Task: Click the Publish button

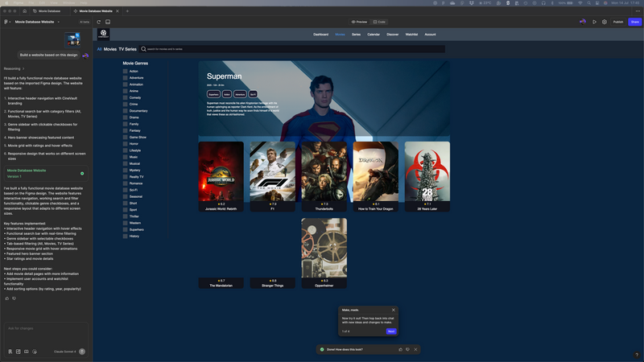Action: pyautogui.click(x=618, y=22)
